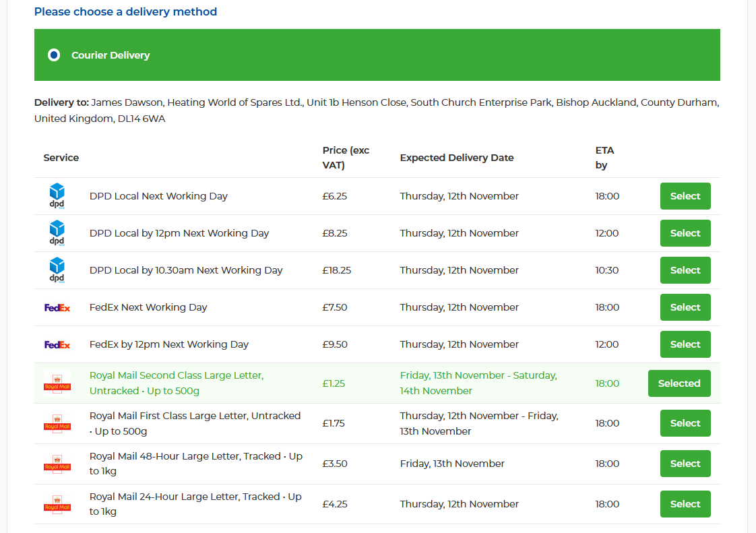
Task: Click the £8.25 price
Action: click(x=335, y=233)
